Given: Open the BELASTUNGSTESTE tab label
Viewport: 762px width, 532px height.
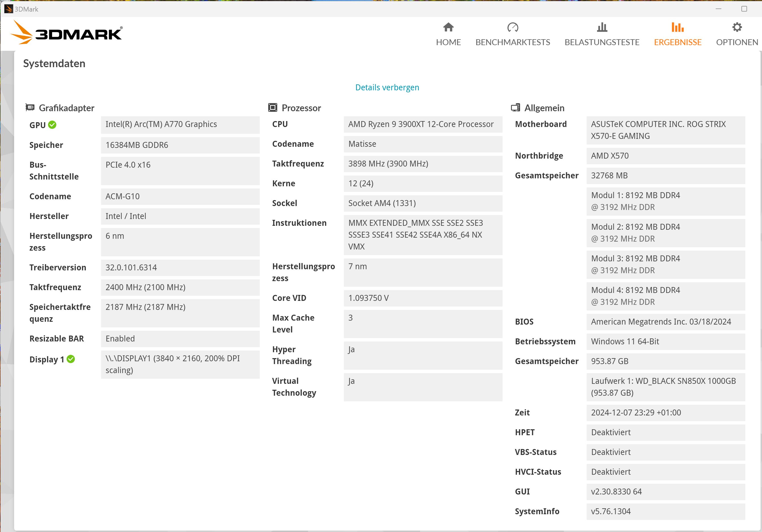Looking at the screenshot, I should point(602,42).
